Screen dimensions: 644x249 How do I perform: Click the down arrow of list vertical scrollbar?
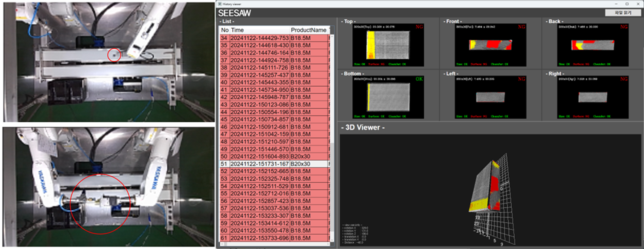(x=332, y=240)
